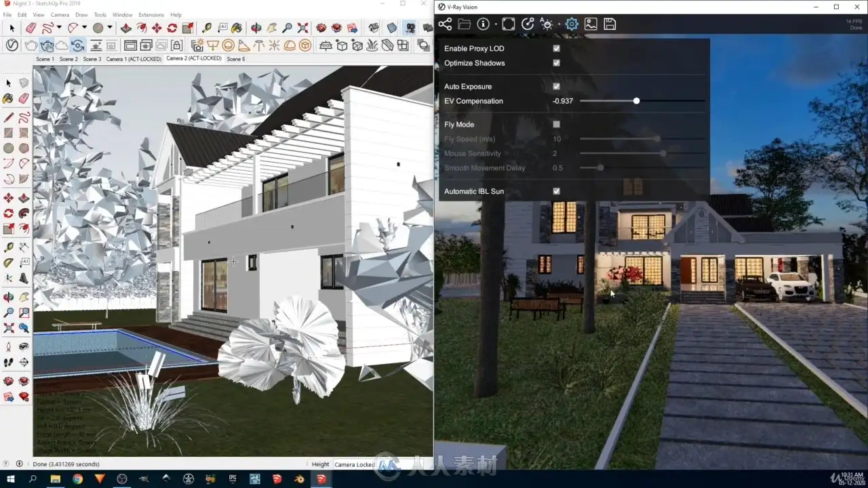
Task: Disable Enable Proxy LOD checkbox
Action: point(557,49)
